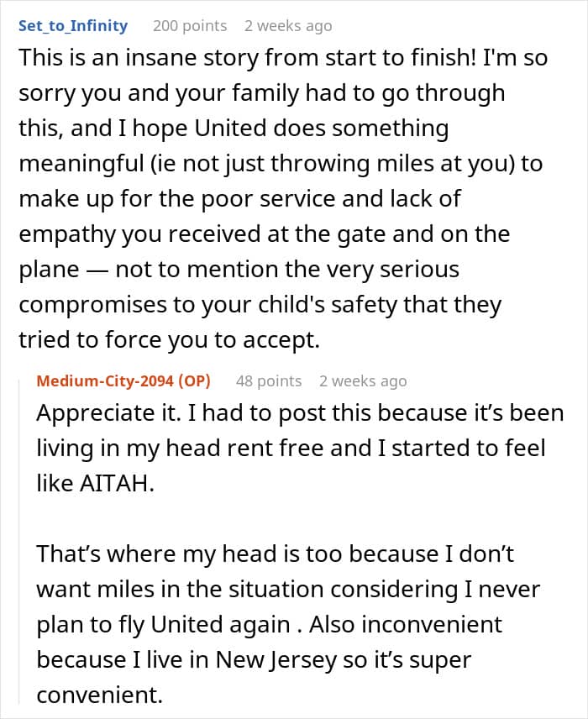588x719 pixels.
Task: Click the paragraph beginning "That's where my head"
Action: [288, 624]
